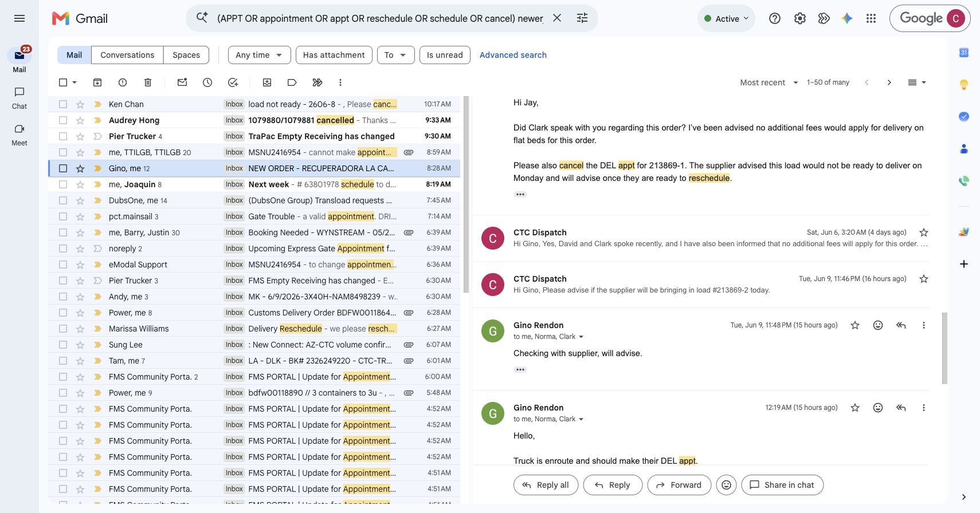The height and width of the screenshot is (513, 980).
Task: Get add-ons plus icon in side panel
Action: 964,264
